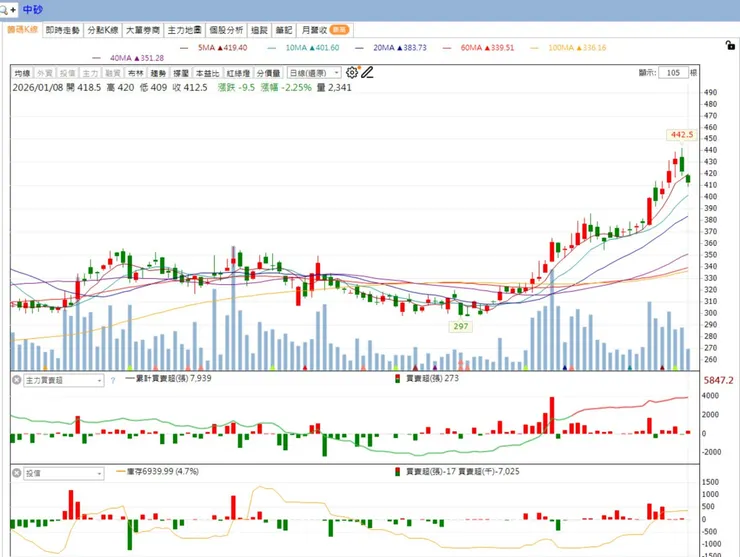Click the 漲跌 -9.5 change value
This screenshot has width=740, height=557.
236,87
